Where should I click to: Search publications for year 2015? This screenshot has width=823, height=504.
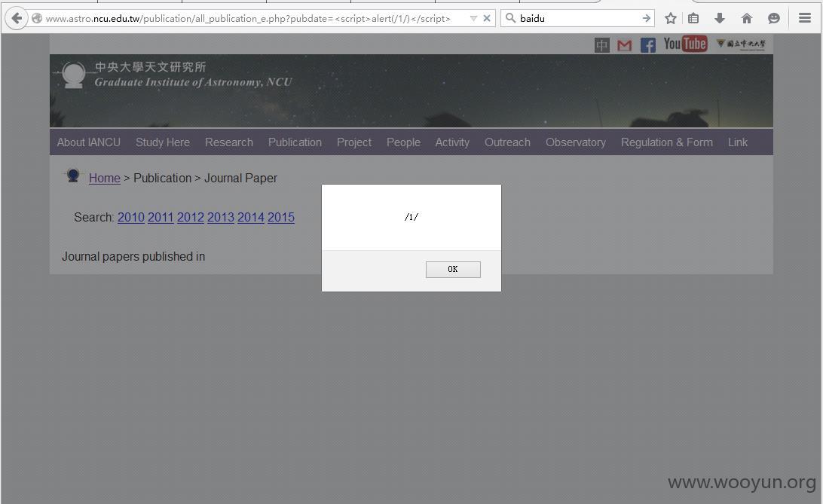coord(281,217)
